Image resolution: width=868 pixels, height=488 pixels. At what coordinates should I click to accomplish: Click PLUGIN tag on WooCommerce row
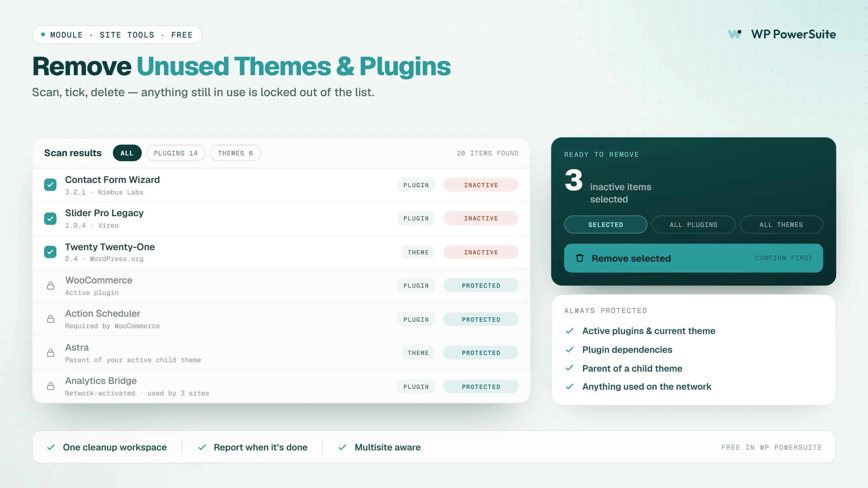pyautogui.click(x=416, y=285)
